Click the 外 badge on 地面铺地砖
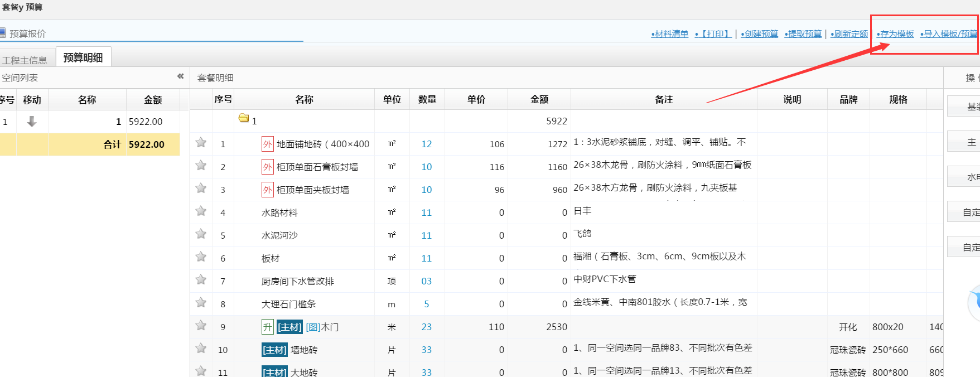This screenshot has height=377, width=980. coord(268,144)
